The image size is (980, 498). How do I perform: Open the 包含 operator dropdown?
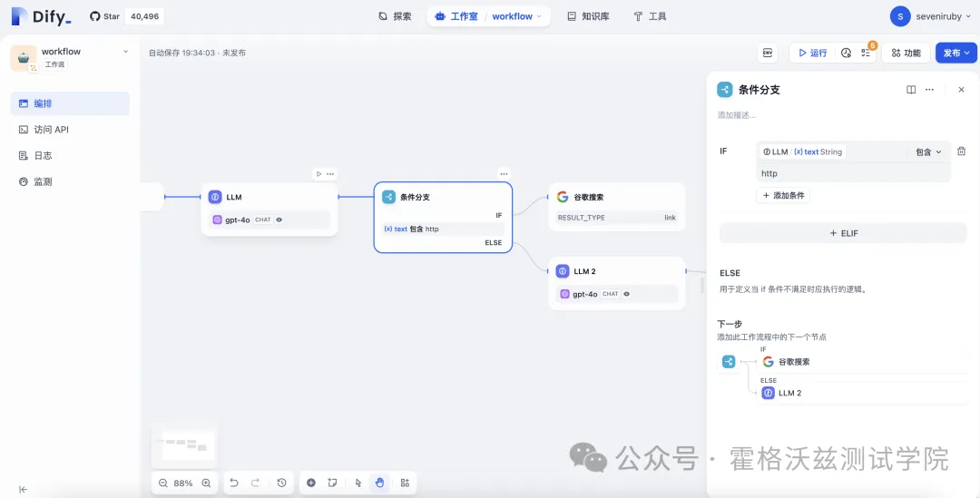point(929,151)
